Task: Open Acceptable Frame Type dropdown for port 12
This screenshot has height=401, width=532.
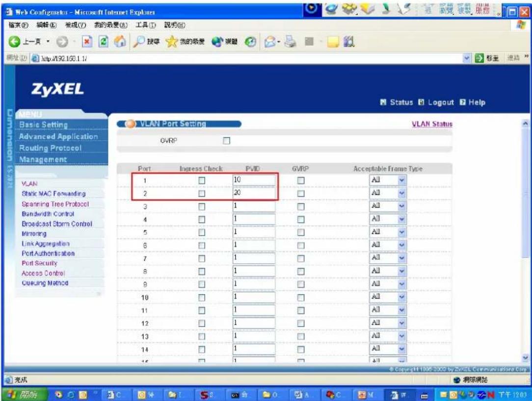Action: click(x=387, y=323)
